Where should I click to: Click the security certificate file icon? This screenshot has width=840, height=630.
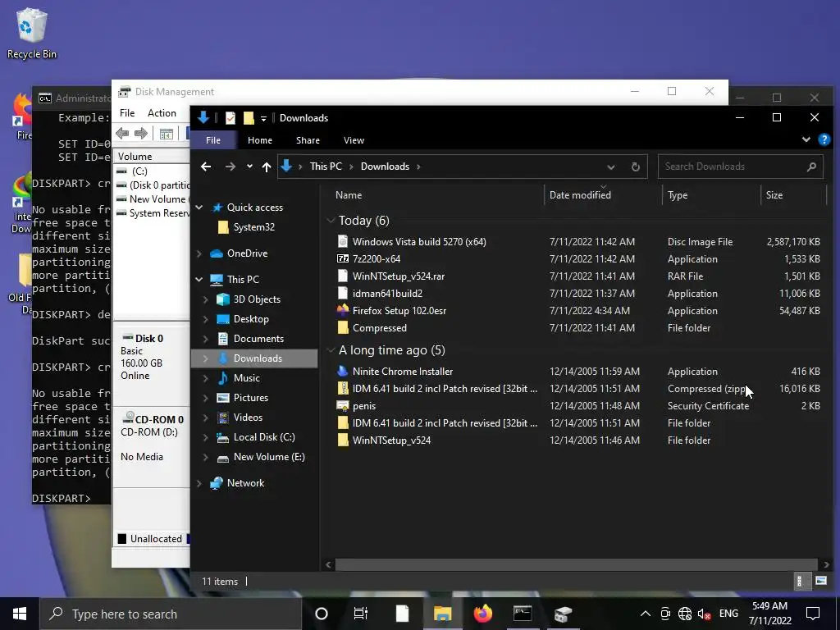[x=343, y=405]
